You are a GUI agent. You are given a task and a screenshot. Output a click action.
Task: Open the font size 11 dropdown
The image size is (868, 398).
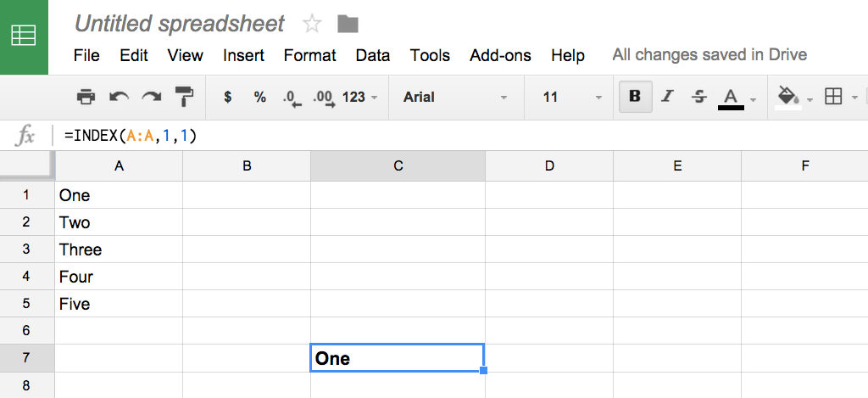[x=572, y=98]
